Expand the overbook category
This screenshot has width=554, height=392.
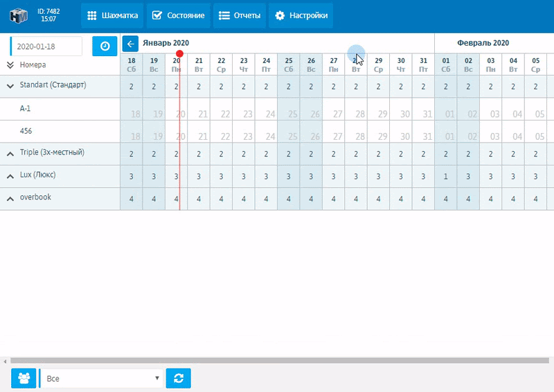(x=10, y=198)
